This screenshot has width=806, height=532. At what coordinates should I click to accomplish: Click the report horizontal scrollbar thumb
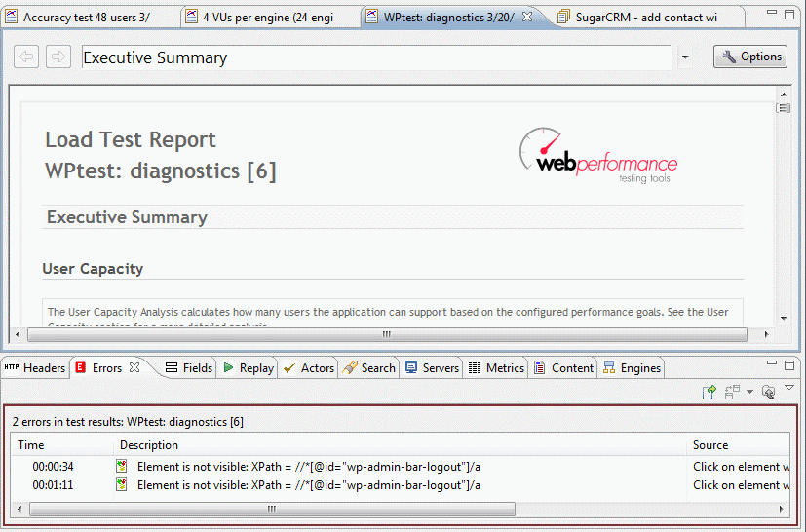[387, 334]
